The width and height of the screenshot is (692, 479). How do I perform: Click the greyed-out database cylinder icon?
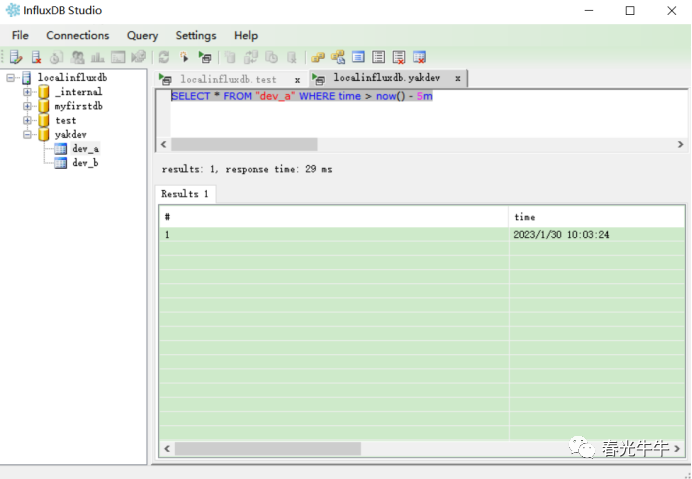(x=230, y=57)
